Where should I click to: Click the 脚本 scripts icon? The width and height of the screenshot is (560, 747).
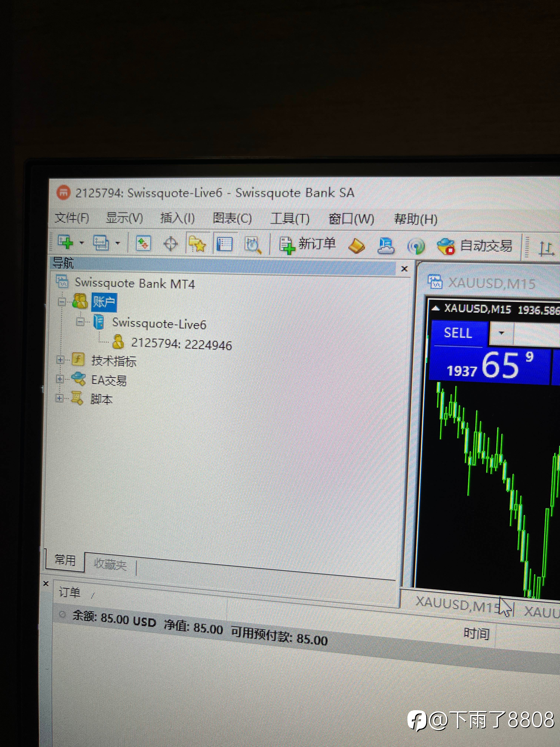(x=77, y=398)
